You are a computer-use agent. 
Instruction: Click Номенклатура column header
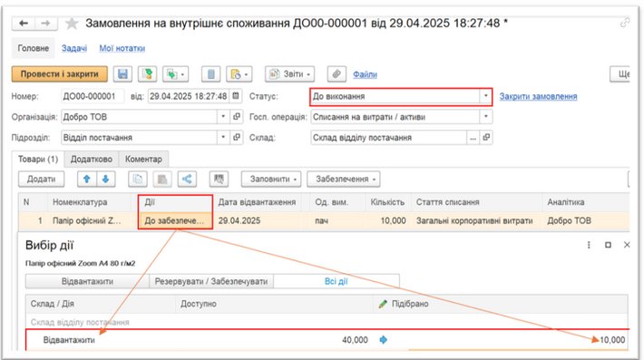pyautogui.click(x=80, y=202)
